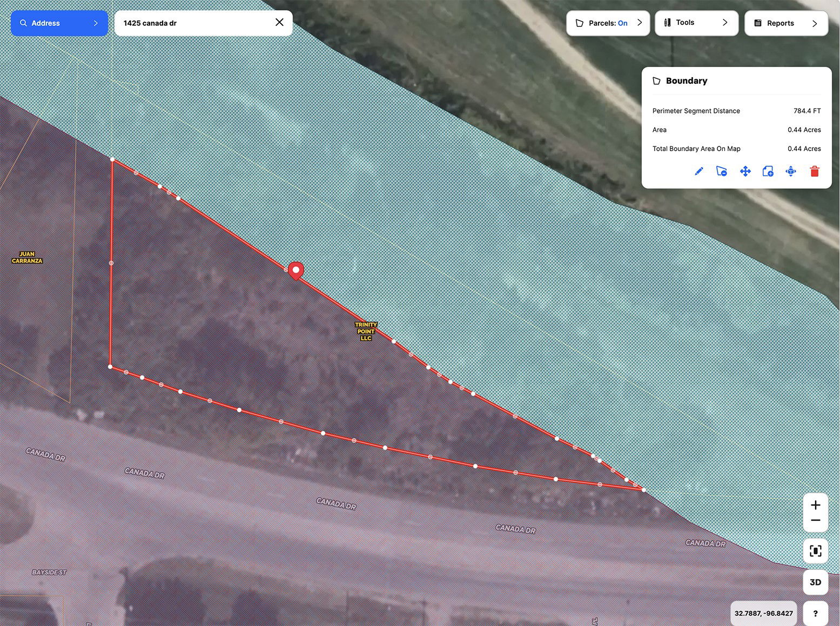Open the question mark help button

click(816, 614)
